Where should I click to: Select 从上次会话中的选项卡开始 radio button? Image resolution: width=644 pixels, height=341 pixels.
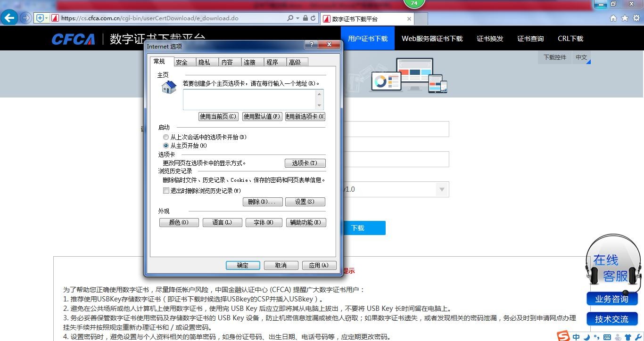166,137
